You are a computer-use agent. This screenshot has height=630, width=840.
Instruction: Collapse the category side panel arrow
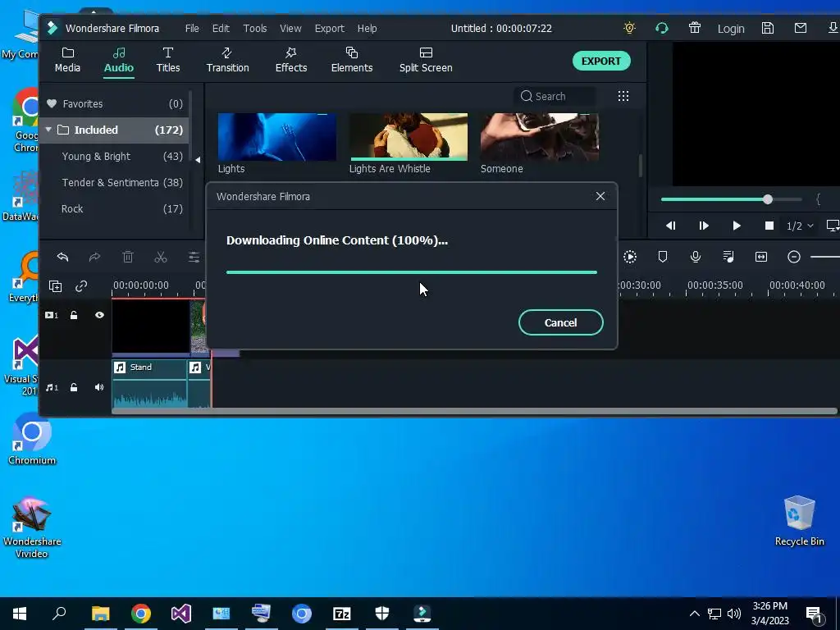pos(198,160)
